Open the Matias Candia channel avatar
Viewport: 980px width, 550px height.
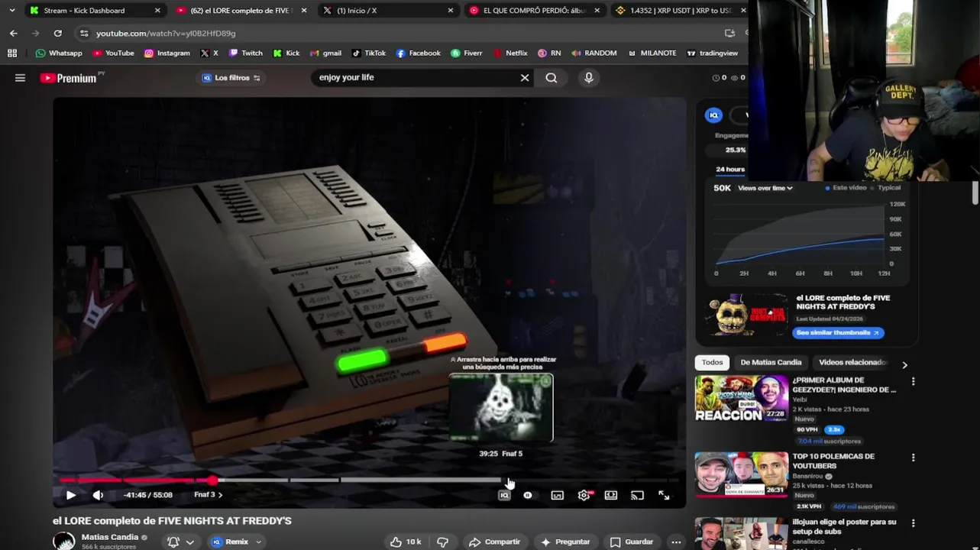64,541
